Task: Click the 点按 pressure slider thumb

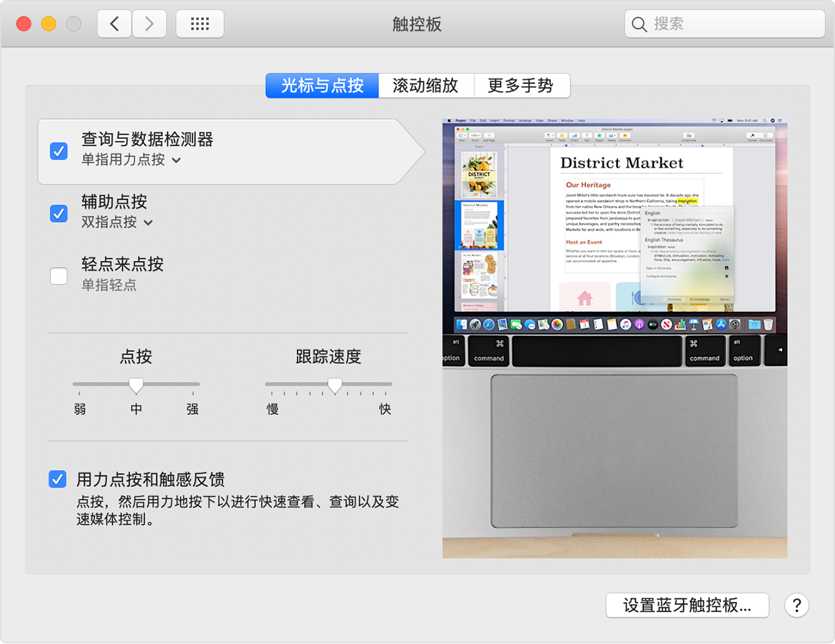Action: pos(136,385)
